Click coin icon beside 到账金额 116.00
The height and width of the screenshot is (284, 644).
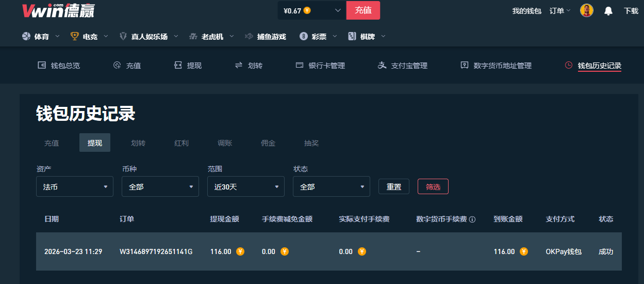[x=524, y=251]
